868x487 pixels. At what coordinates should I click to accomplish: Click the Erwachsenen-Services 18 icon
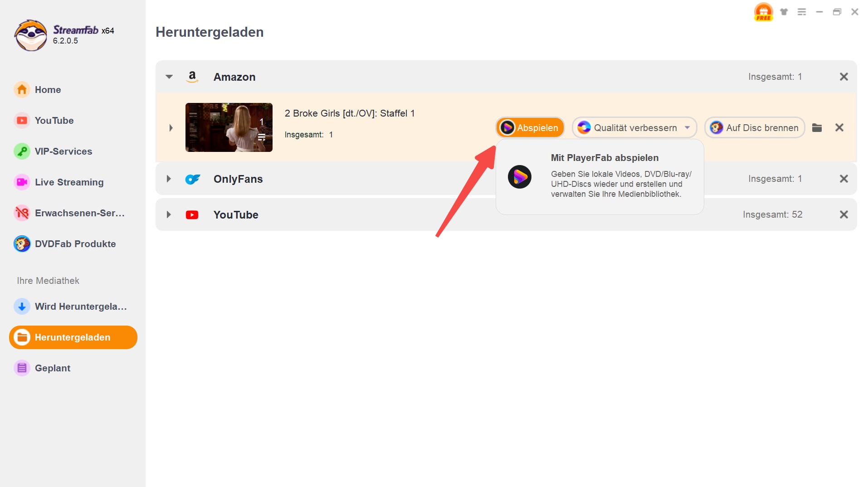(22, 213)
